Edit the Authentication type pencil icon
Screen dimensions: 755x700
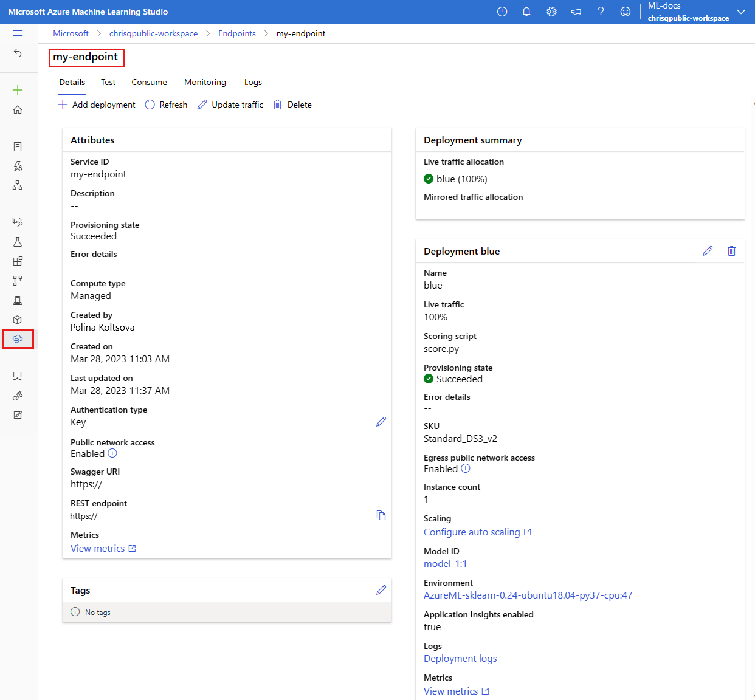(381, 422)
